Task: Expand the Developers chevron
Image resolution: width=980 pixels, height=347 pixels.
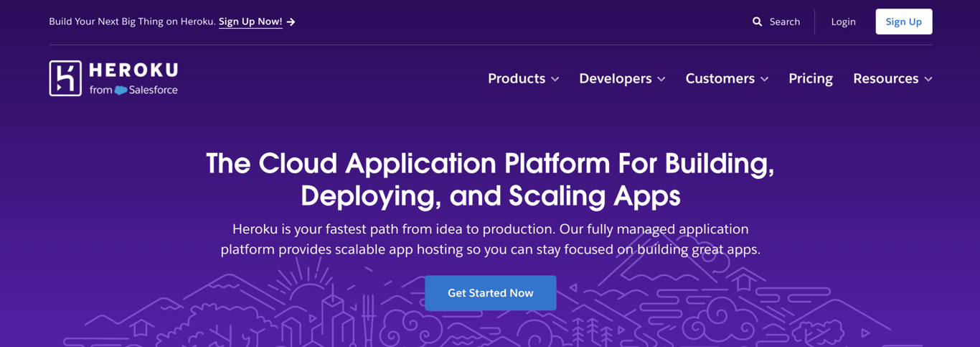Action: 661,79
